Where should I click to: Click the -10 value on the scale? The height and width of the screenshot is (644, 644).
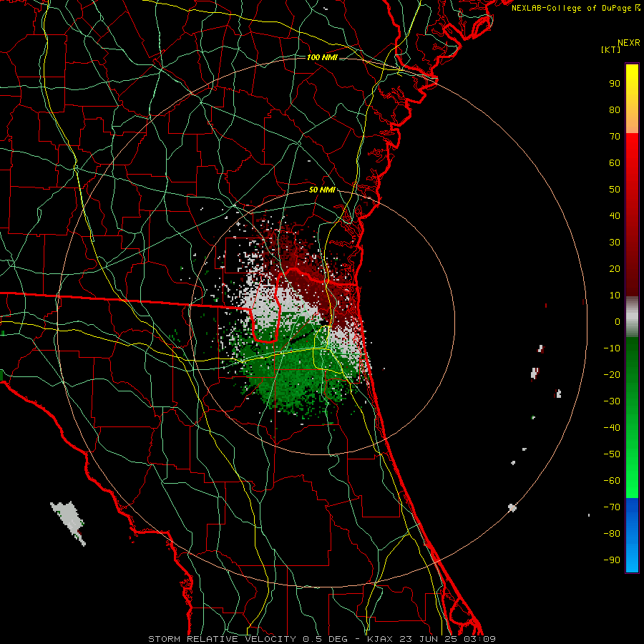pyautogui.click(x=612, y=348)
